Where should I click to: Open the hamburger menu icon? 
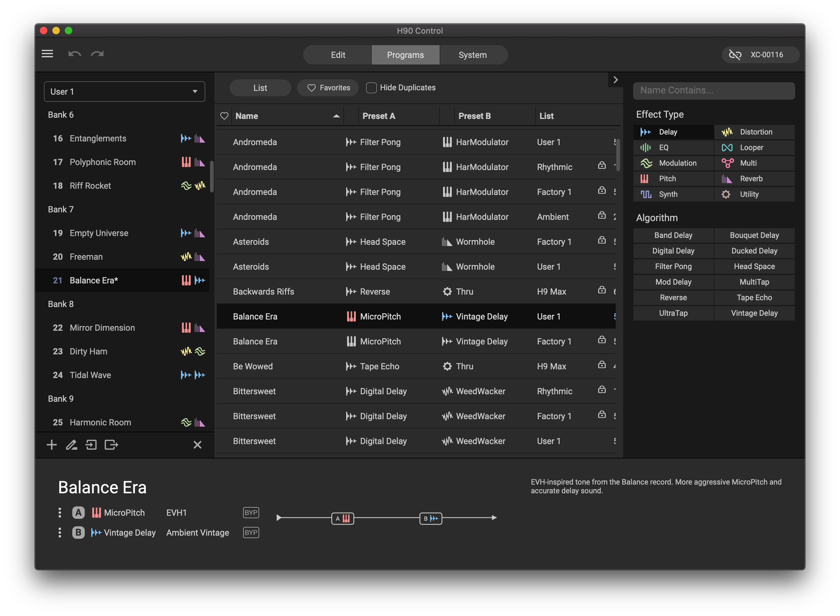(x=47, y=54)
